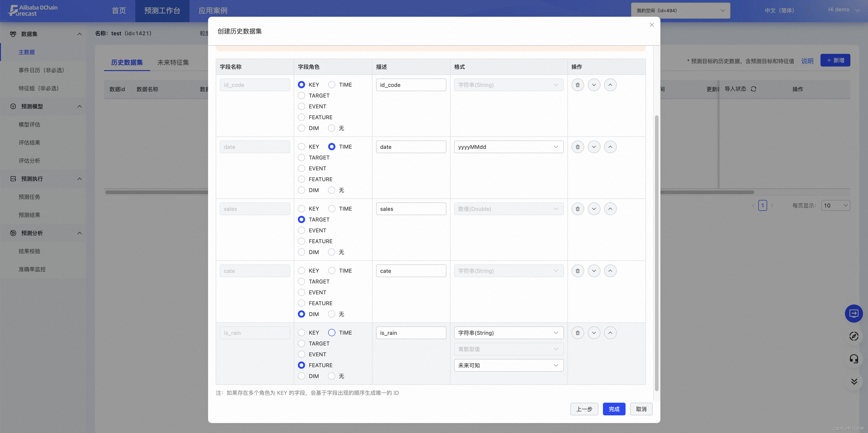This screenshot has width=868, height=433.
Task: Select FEATURE role for sales
Action: pos(301,241)
